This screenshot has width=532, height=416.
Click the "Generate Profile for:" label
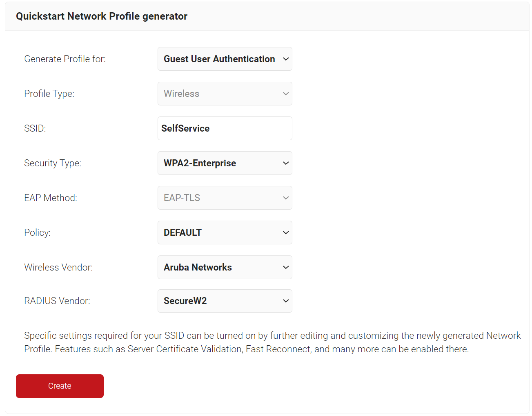point(65,59)
